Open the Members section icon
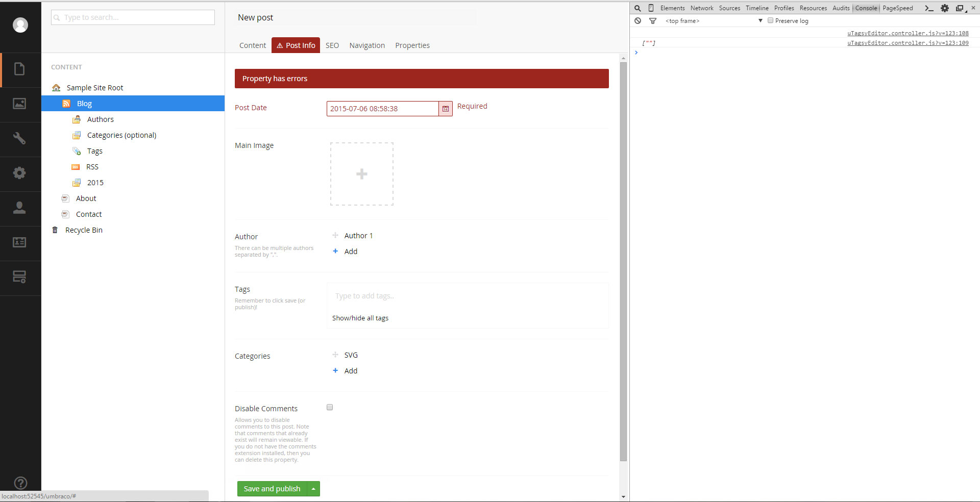This screenshot has width=980, height=502. tap(19, 242)
